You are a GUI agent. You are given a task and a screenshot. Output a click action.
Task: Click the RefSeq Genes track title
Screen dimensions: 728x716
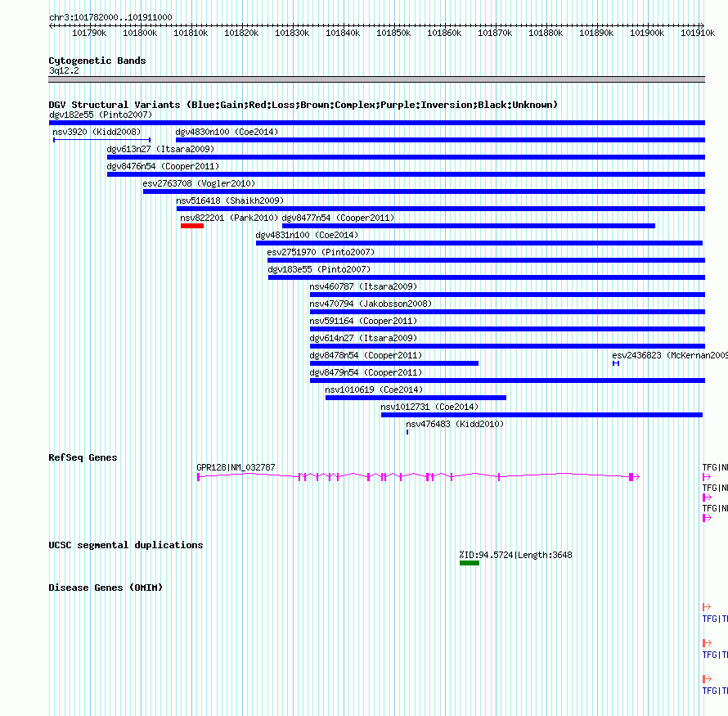click(x=83, y=457)
